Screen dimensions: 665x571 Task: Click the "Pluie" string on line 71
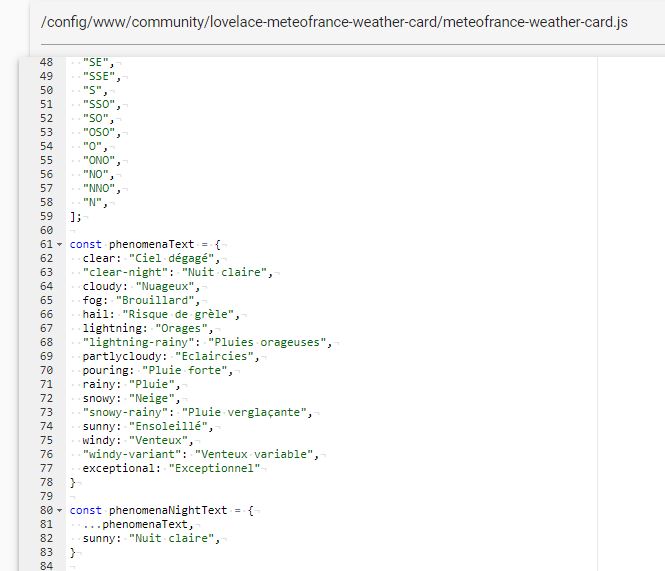pyautogui.click(x=152, y=384)
